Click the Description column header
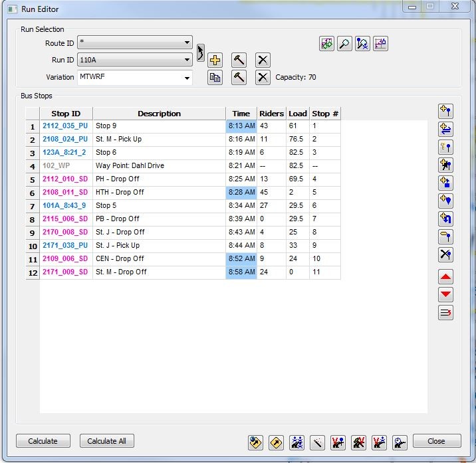The width and height of the screenshot is (476, 463). pos(160,114)
